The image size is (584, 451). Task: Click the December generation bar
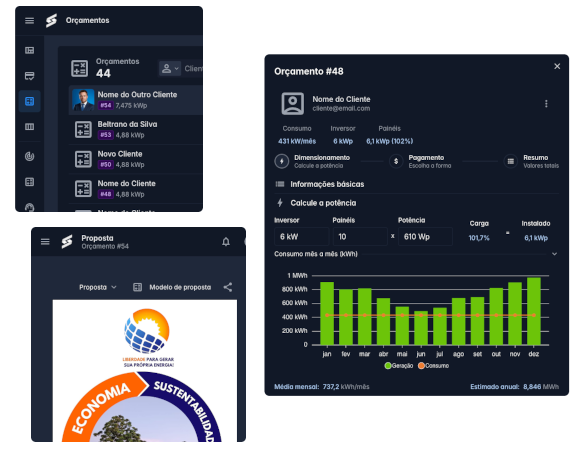[x=534, y=311]
